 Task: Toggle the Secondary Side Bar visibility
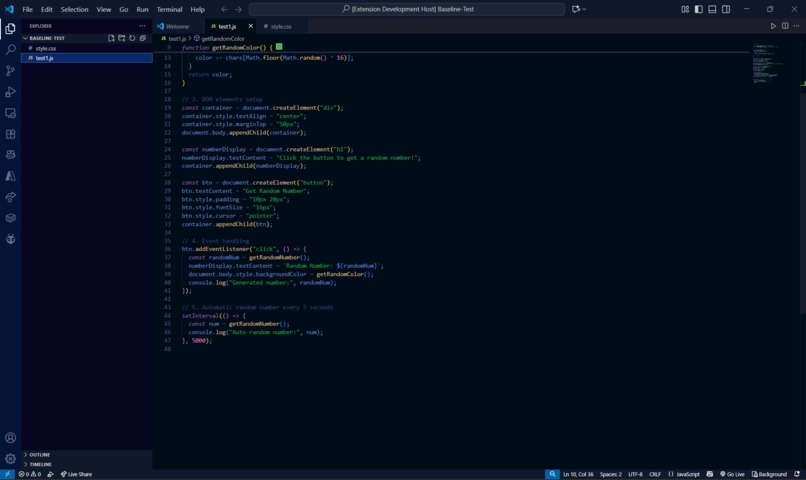(x=726, y=9)
